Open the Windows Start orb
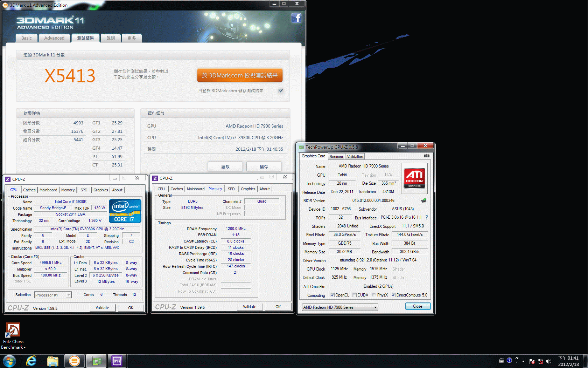This screenshot has width=588, height=368. 9,361
